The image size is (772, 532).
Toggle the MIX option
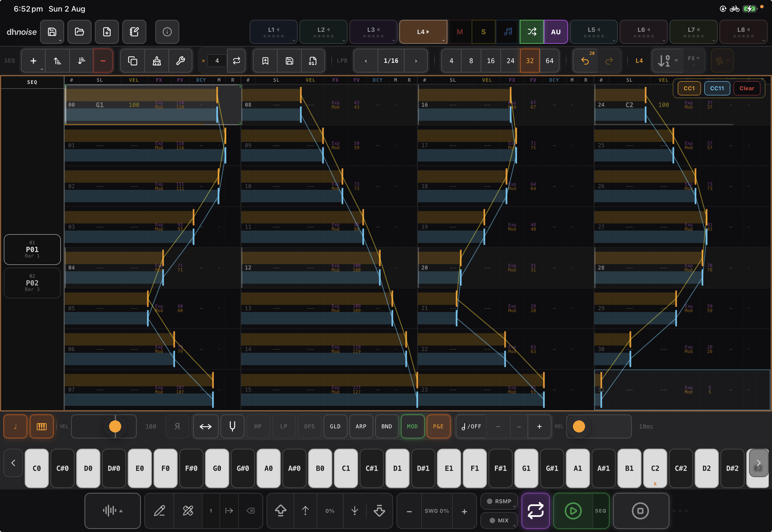[x=499, y=520]
